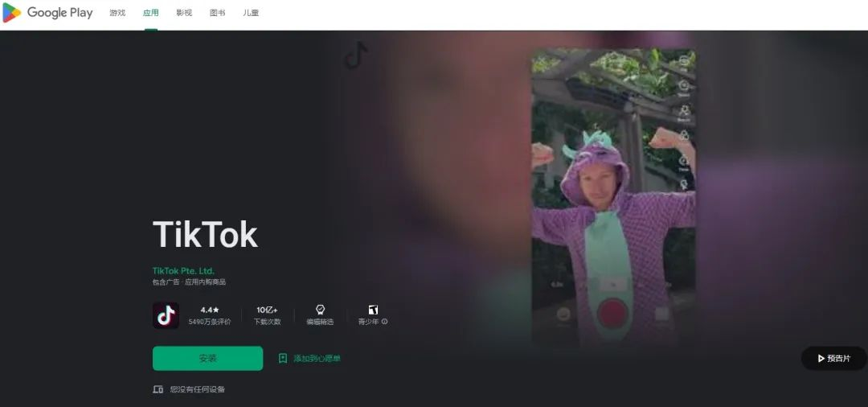This screenshot has height=407, width=868.
Task: Click the teen content rating icon
Action: coord(373,310)
